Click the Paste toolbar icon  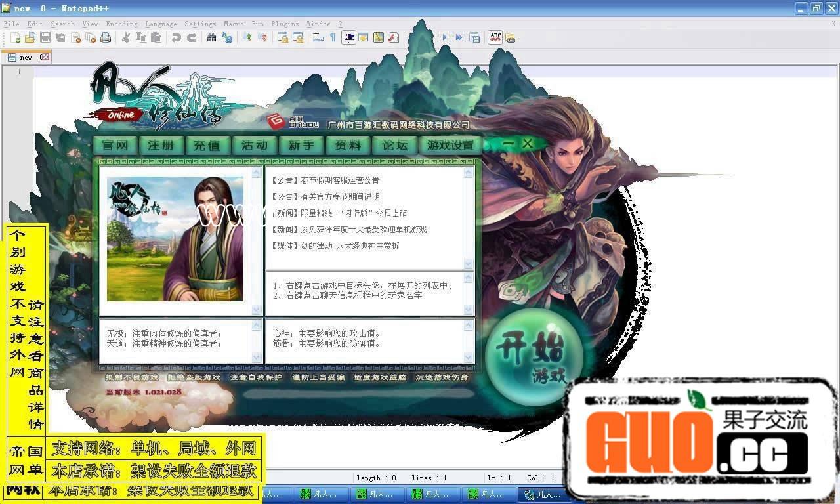[156, 37]
